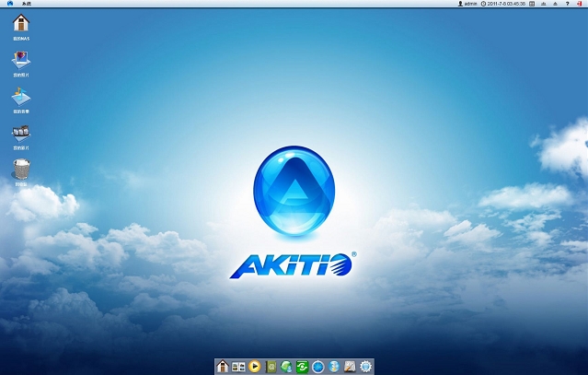Click the house icon in the dock
Viewport: 588px width, 375px height.
[223, 366]
